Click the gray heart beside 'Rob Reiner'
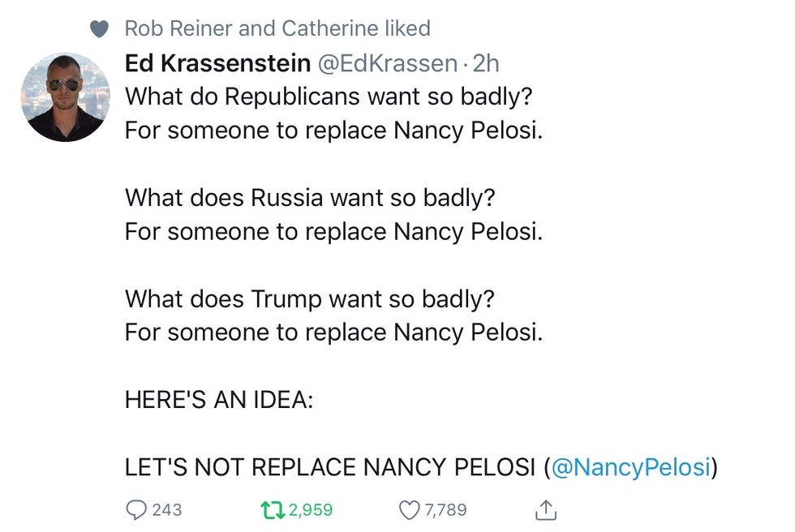Viewport: 795px width, 532px height. (x=98, y=29)
